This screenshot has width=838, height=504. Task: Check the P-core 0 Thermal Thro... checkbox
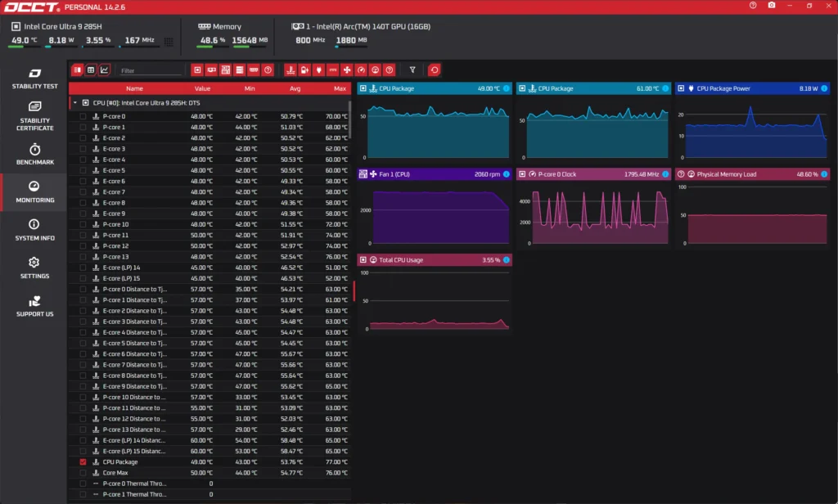coord(83,484)
